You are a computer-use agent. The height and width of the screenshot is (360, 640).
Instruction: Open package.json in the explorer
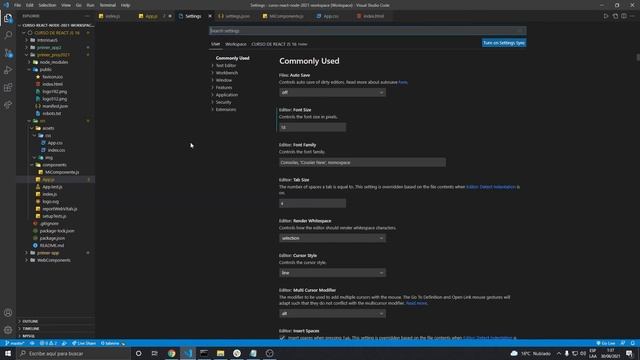[52, 238]
